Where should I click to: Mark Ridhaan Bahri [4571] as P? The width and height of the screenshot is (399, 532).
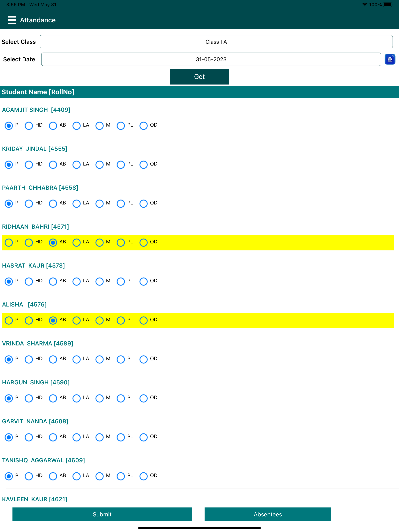9,242
